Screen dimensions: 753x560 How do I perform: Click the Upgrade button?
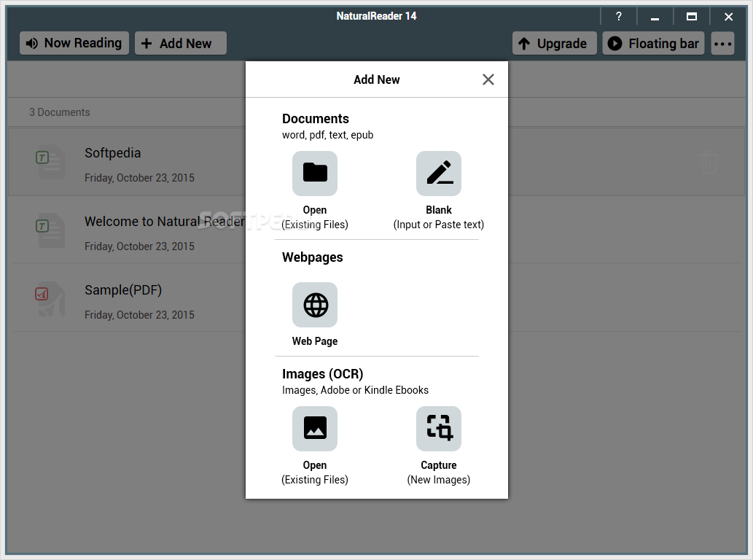point(554,43)
